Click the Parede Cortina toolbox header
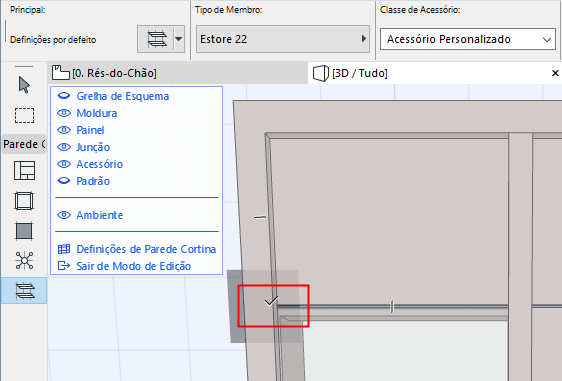 pos(24,144)
